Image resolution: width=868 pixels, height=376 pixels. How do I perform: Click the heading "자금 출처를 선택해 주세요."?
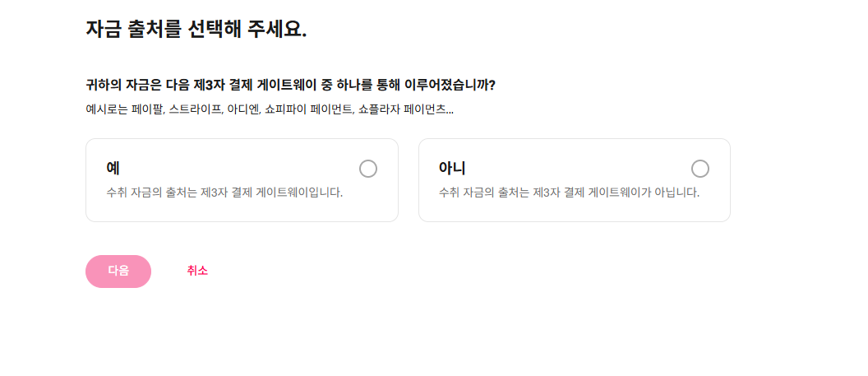pyautogui.click(x=196, y=29)
